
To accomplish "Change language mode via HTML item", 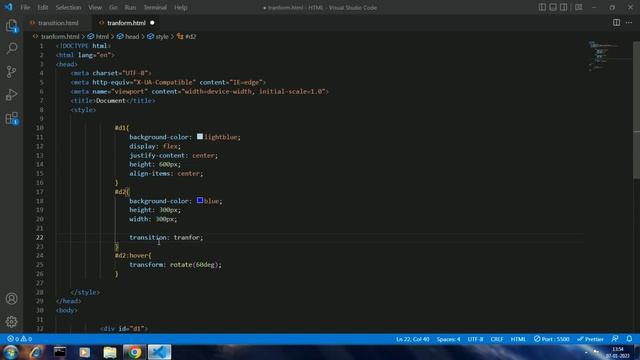I will coord(518,339).
